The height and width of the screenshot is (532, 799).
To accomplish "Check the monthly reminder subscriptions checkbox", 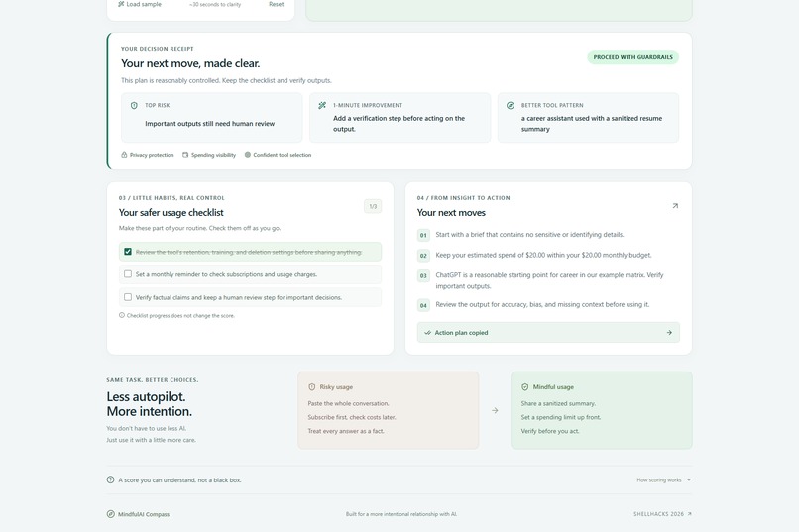I will tap(128, 273).
